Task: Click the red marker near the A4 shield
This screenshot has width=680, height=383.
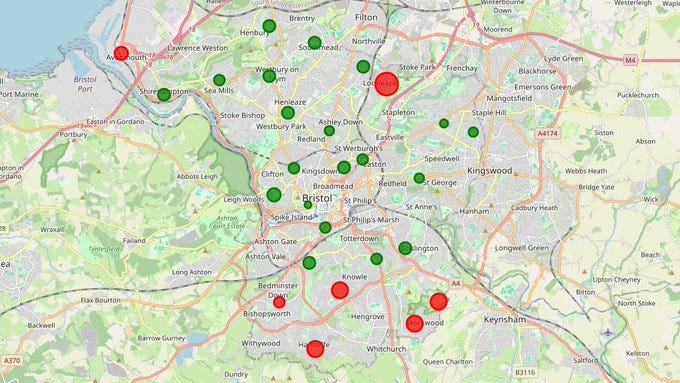Action: (438, 301)
